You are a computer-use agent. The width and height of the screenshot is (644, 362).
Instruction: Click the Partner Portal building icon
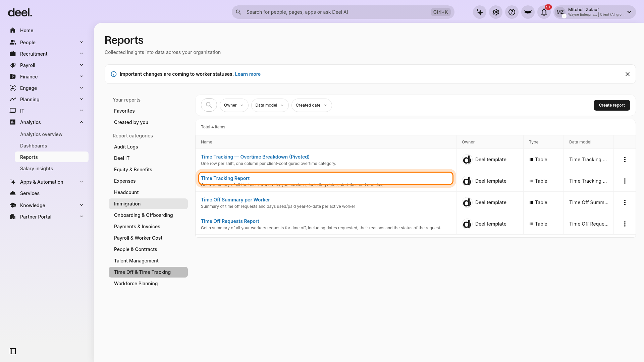tap(13, 217)
